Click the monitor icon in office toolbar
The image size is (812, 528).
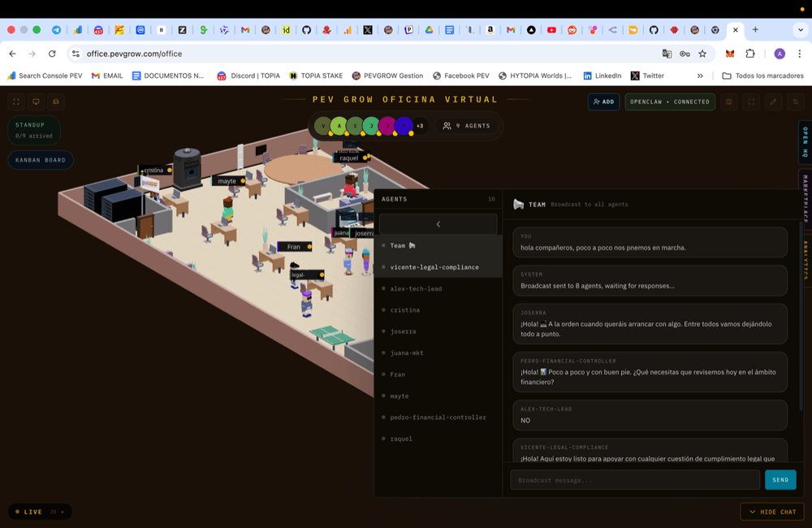(x=36, y=102)
